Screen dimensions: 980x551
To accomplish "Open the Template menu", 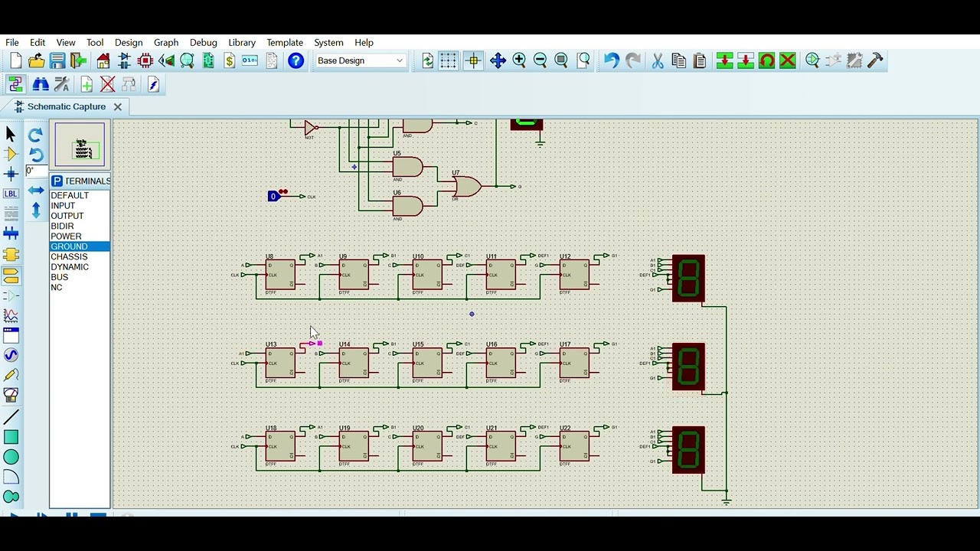I will point(285,43).
